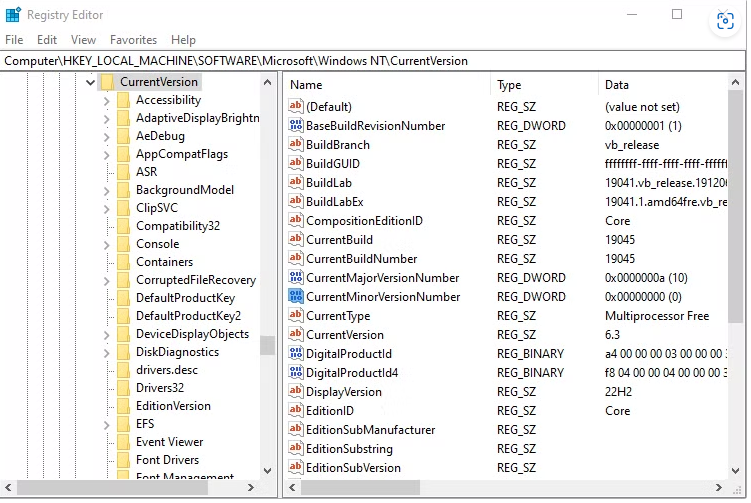Viewport: 751px width, 503px height.
Task: Expand the BackgroundModel key
Action: point(106,191)
